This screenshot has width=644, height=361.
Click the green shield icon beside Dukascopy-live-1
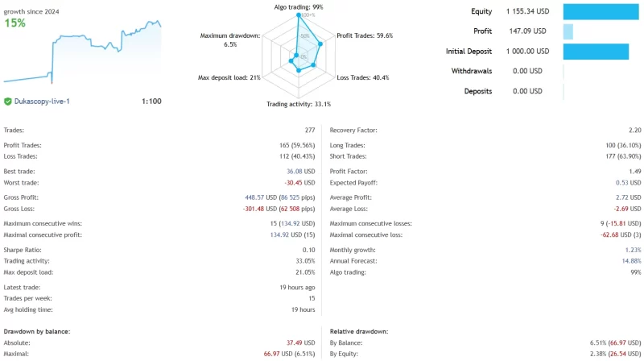coord(8,102)
